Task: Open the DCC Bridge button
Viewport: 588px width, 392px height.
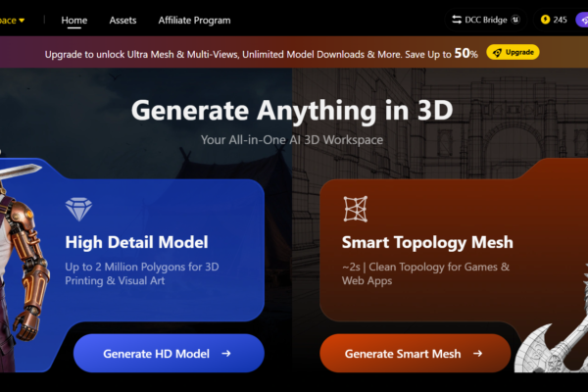Action: coord(486,20)
